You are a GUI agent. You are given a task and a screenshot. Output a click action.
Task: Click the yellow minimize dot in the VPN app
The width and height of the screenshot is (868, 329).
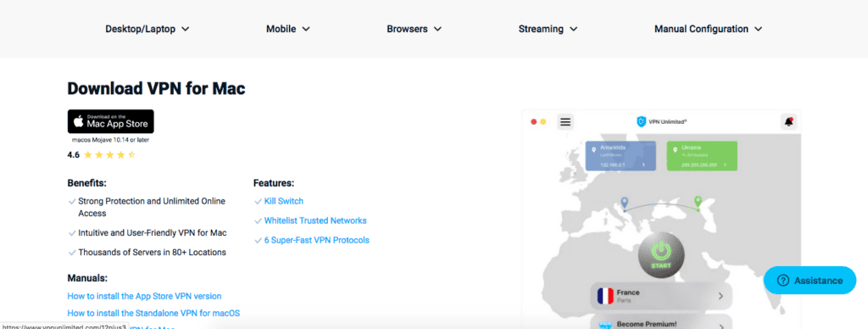pyautogui.click(x=543, y=122)
